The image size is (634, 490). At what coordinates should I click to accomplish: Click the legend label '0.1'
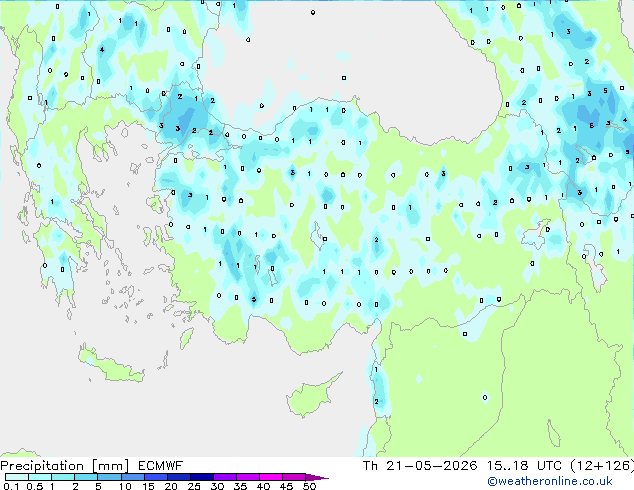pyautogui.click(x=11, y=486)
